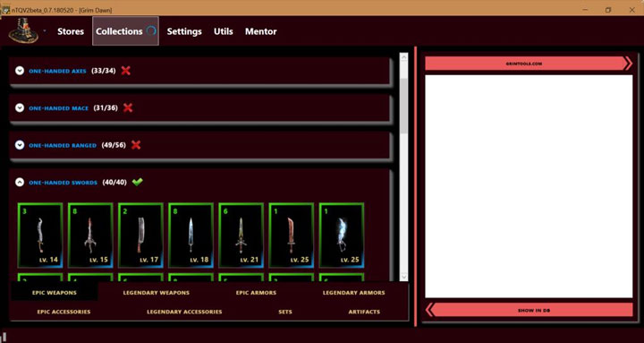
Task: Click the anvil application logo icon
Action: pyautogui.click(x=23, y=30)
